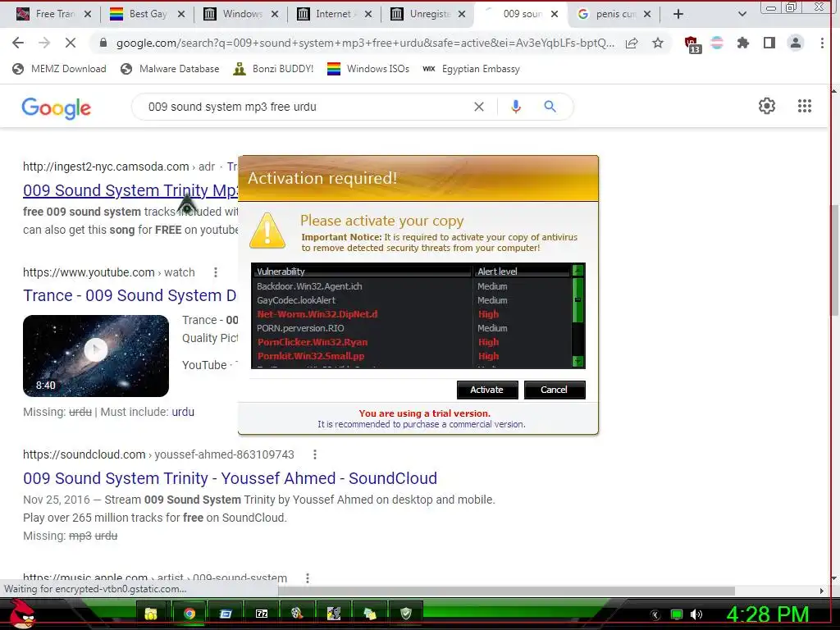Viewport: 840px width, 630px height.
Task: Open the yellow file explorer taskbar icon
Action: tap(151, 614)
